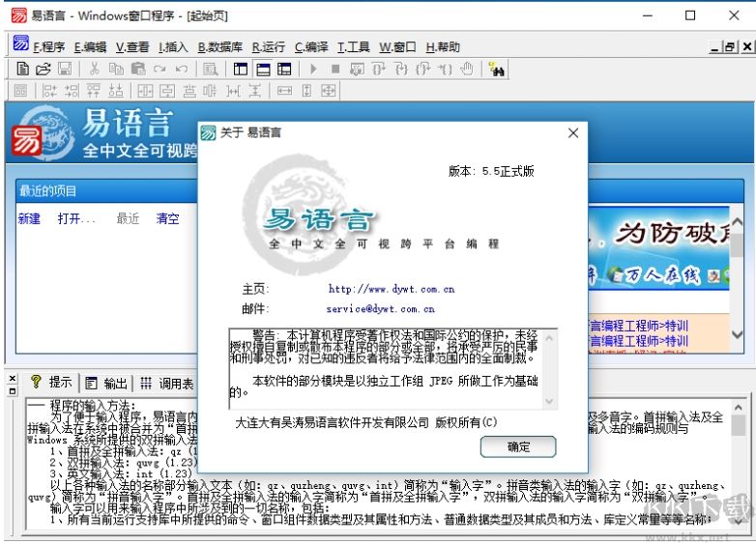Click the align left edges icon
The image size is (756, 544).
pos(49,90)
